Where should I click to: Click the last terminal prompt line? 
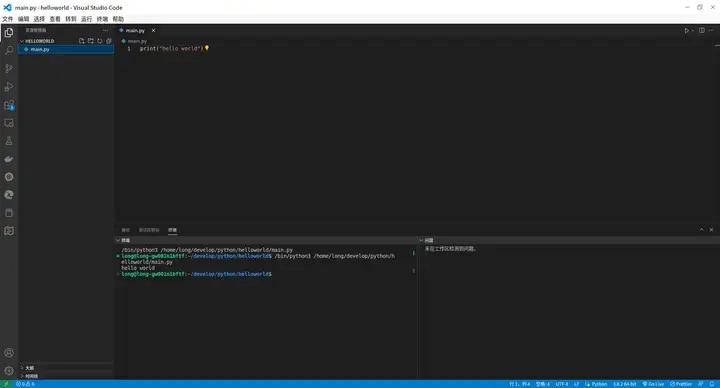coord(197,274)
